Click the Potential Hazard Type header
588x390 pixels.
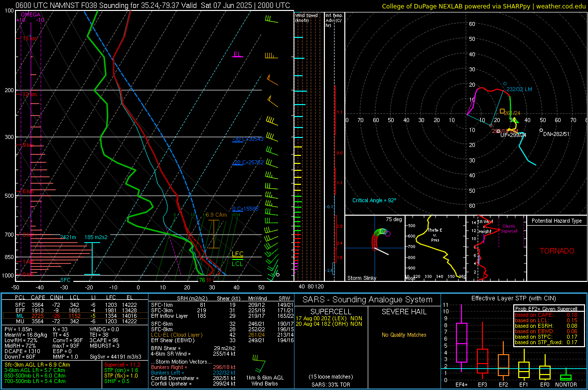point(557,221)
